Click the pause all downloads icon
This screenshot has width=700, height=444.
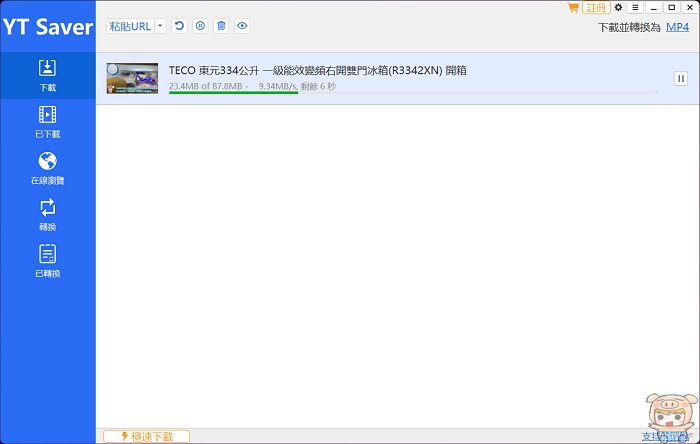pos(200,26)
